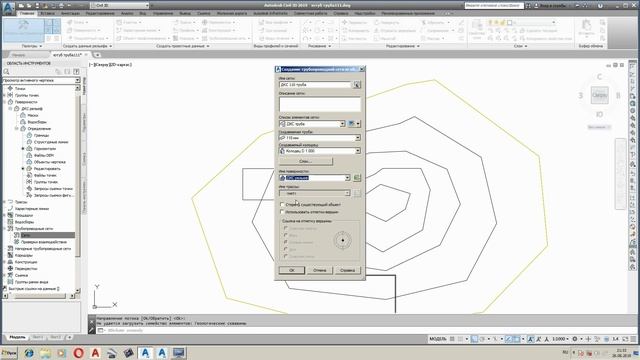Viewport: 640px width, 360px height.
Task: Click the Сверху face of the ViewCube
Action: point(600,95)
